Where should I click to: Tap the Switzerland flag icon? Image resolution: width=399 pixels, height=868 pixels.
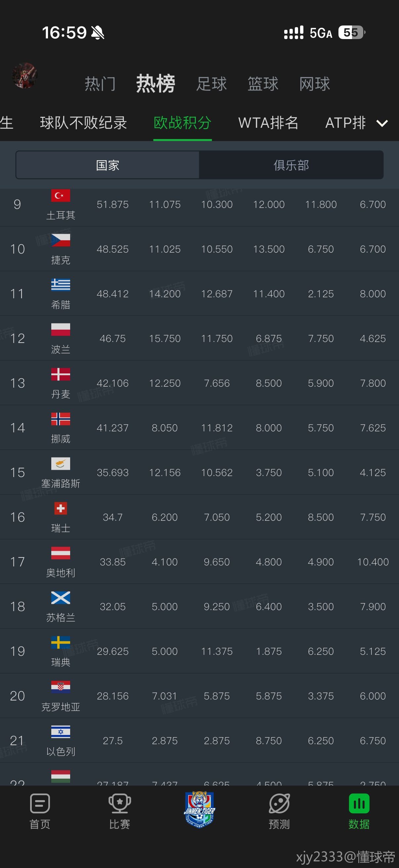(x=61, y=508)
